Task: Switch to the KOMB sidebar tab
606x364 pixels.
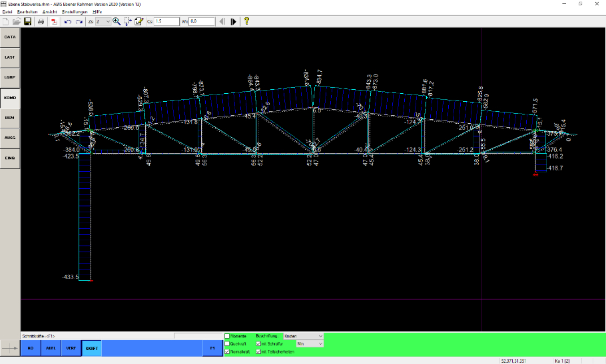Action: coord(10,98)
